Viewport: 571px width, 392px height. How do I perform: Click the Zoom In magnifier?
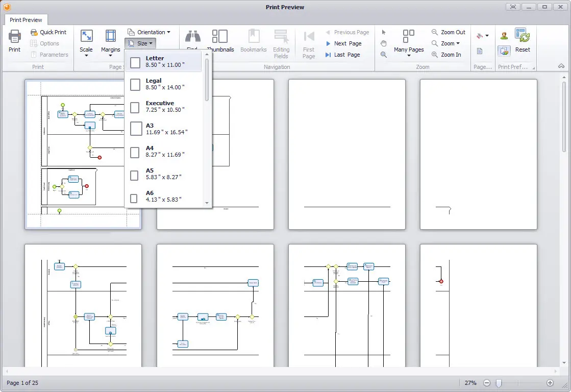pos(434,55)
